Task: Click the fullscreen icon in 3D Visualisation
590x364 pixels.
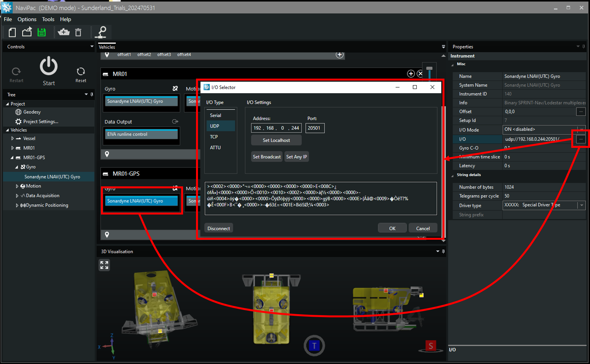Action: (x=104, y=265)
